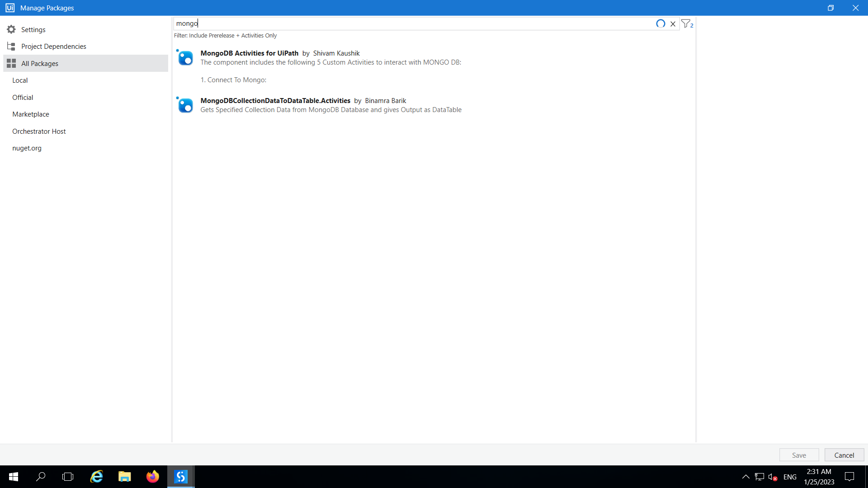Image resolution: width=868 pixels, height=488 pixels.
Task: Open network status tray icon
Action: [759, 477]
